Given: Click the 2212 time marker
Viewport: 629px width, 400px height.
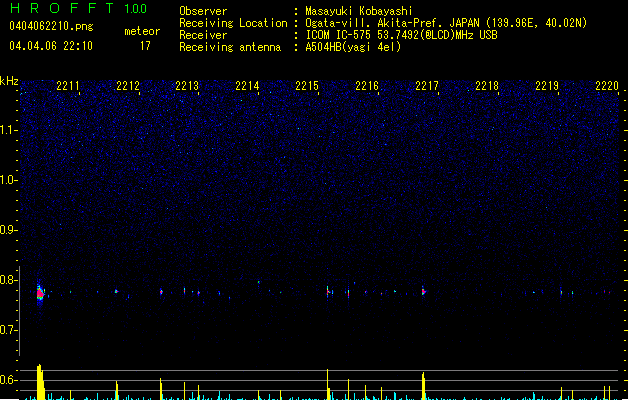Looking at the screenshot, I should (x=128, y=86).
